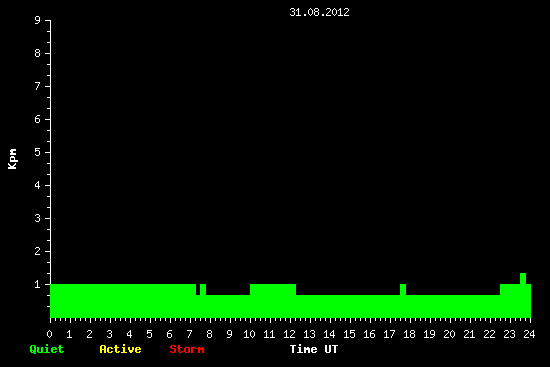
Task: Click the Kpm vertical axis title
Action: (x=12, y=159)
